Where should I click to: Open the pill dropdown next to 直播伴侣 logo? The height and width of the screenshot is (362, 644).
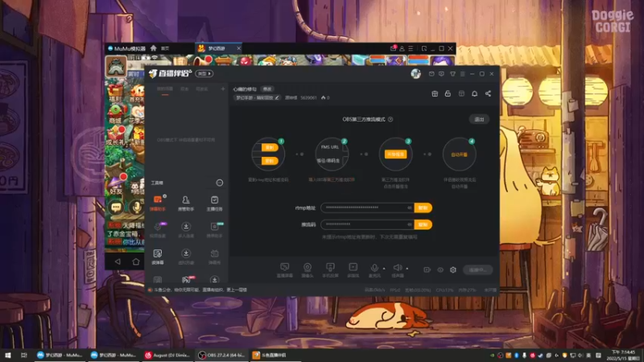coord(204,73)
